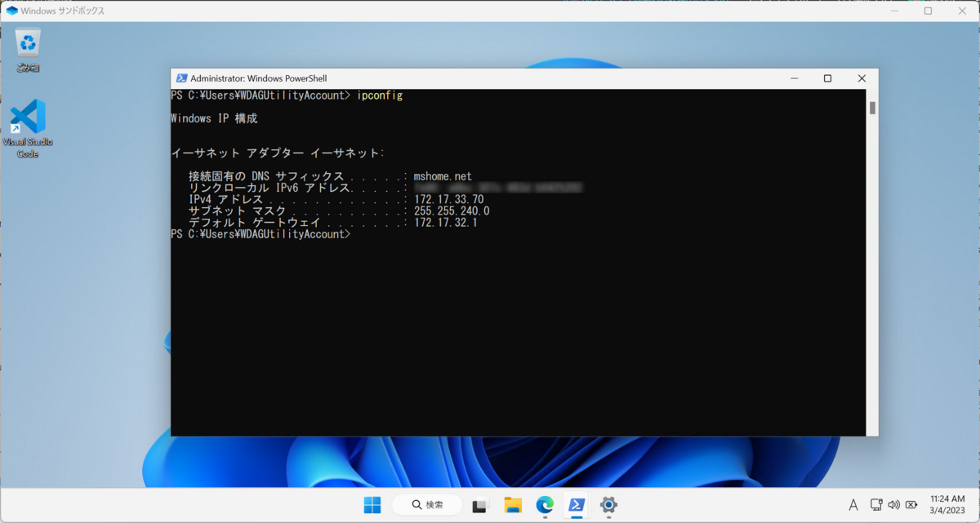980x523 pixels.
Task: Select the PowerShell icon in the taskbar
Action: click(x=577, y=505)
